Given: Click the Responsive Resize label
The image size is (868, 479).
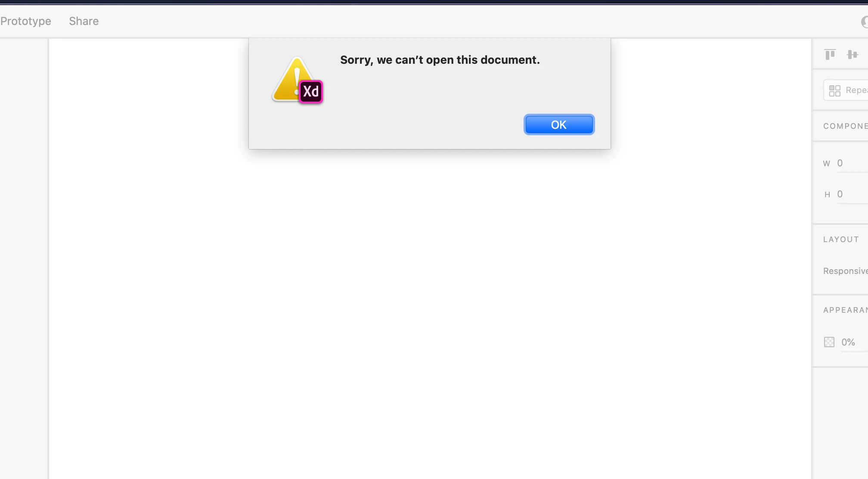Looking at the screenshot, I should coord(845,271).
